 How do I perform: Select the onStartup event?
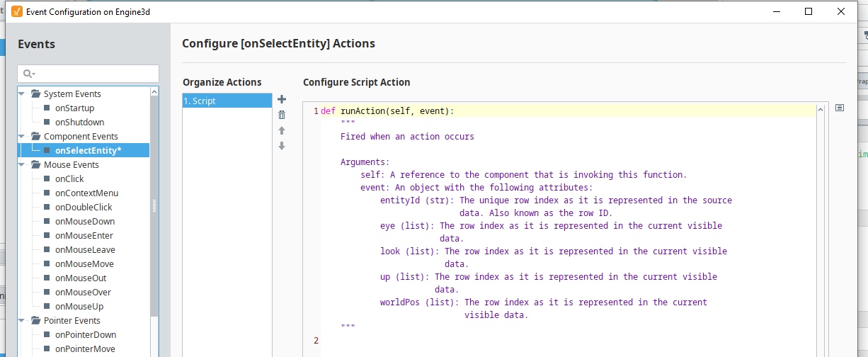(x=74, y=108)
